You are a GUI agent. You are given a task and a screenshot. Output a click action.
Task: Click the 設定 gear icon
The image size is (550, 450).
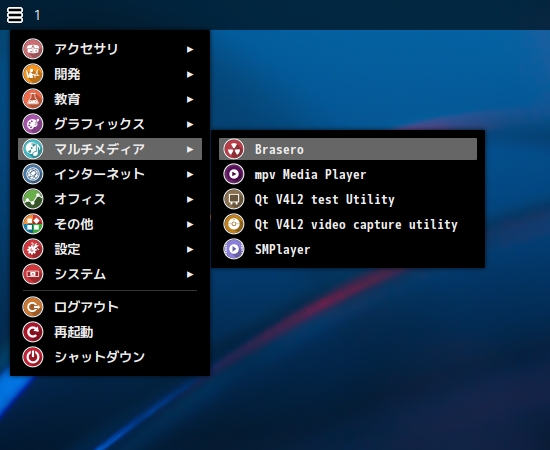[x=33, y=249]
